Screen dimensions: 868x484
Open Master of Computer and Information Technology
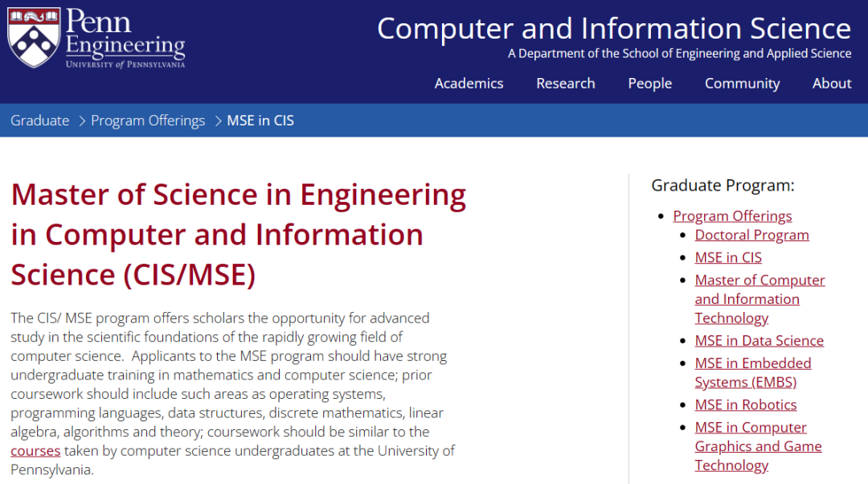(759, 299)
